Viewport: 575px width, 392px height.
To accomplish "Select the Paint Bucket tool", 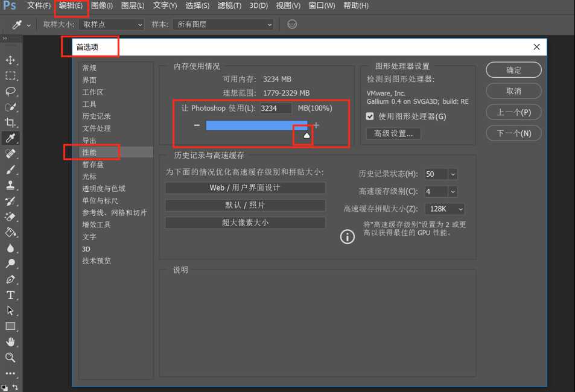I will point(10,232).
